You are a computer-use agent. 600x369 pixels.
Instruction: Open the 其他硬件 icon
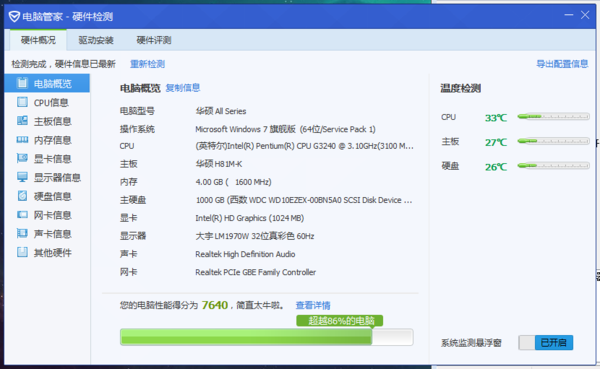tap(23, 252)
